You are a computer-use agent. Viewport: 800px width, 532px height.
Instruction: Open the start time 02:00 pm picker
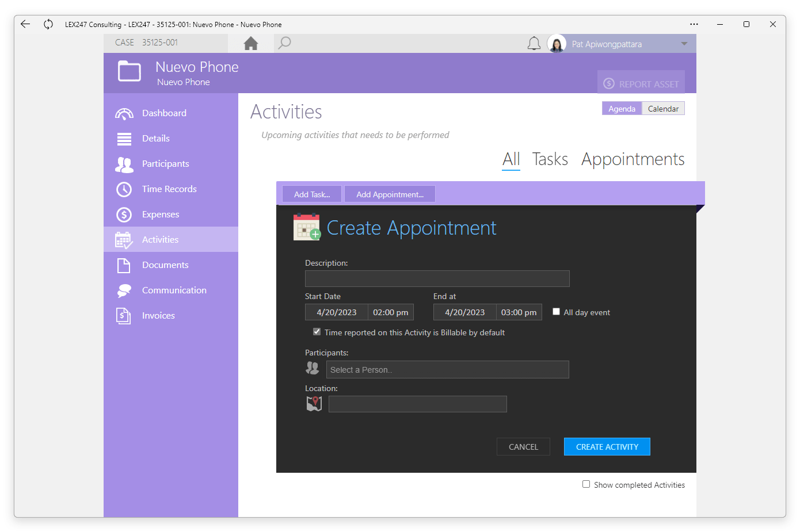[x=391, y=312]
